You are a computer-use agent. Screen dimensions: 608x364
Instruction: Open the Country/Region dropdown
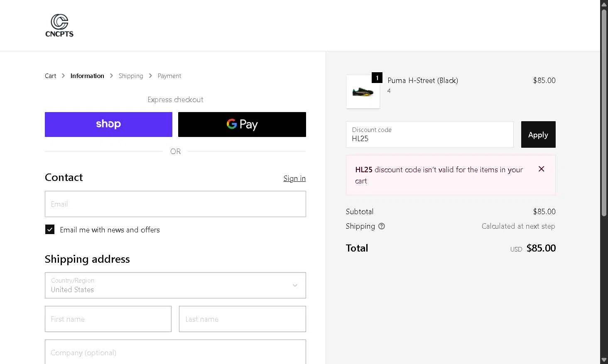[175, 285]
